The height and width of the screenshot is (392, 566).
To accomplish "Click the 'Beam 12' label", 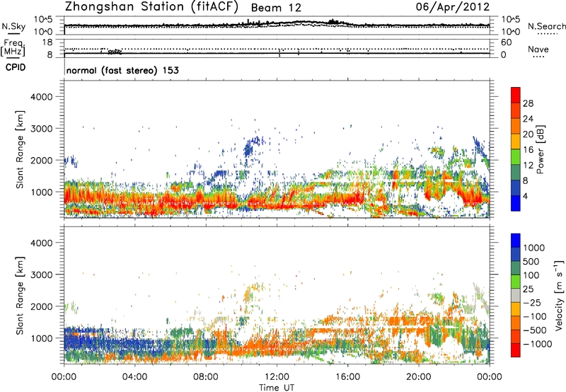I will point(276,8).
